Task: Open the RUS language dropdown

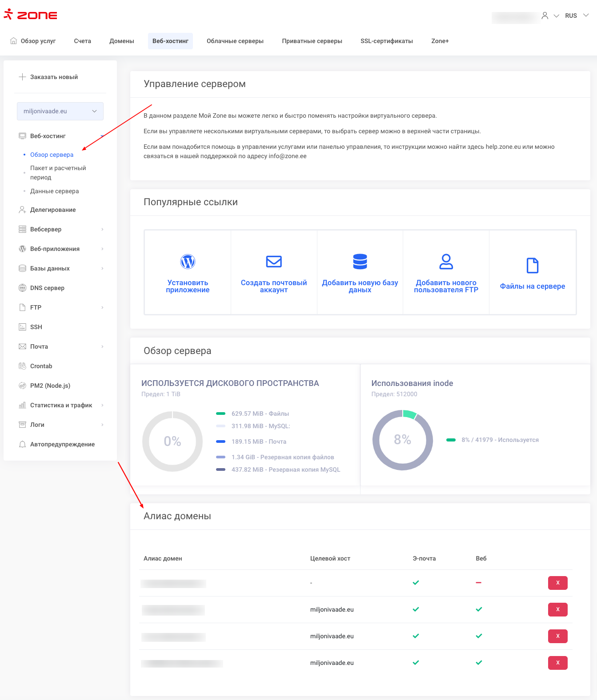Action: click(577, 16)
